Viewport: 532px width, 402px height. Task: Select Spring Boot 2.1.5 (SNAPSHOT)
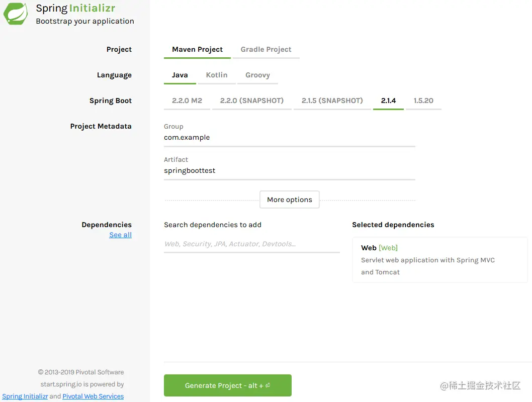(x=332, y=100)
